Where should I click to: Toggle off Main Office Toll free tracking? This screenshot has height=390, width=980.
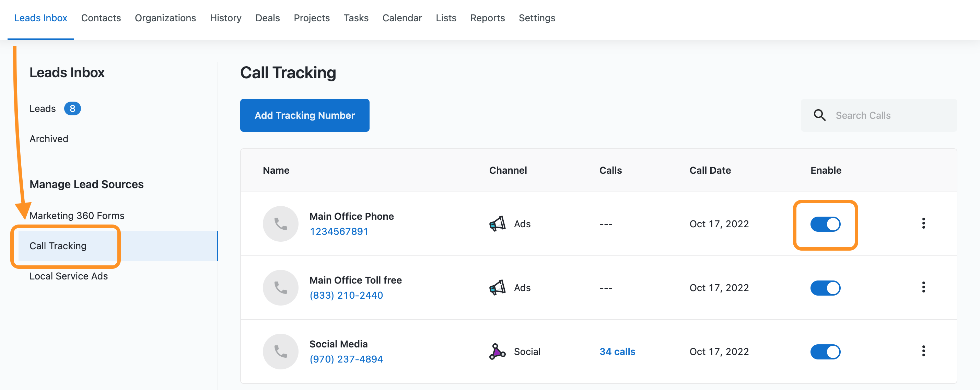point(825,288)
